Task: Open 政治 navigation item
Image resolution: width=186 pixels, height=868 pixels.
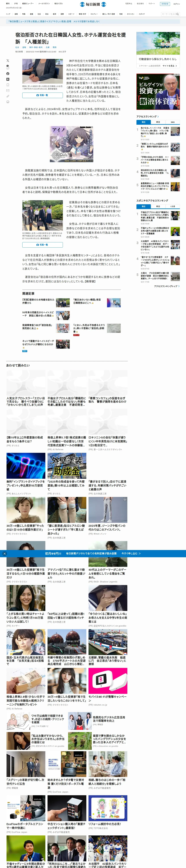Action: 47,14
